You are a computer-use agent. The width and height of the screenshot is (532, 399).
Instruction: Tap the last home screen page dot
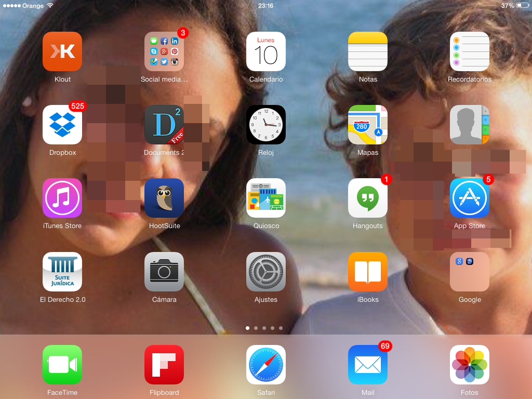click(x=281, y=328)
